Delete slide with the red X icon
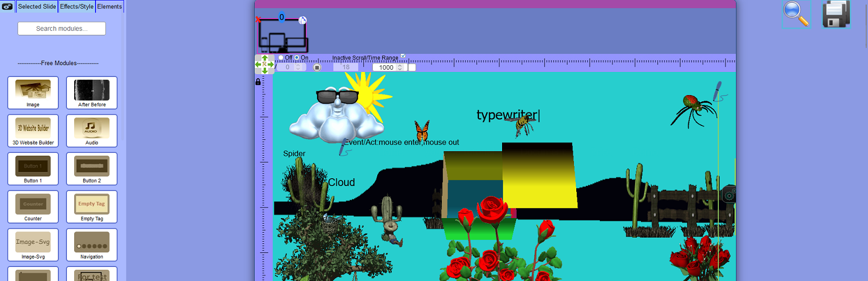Image resolution: width=868 pixels, height=281 pixels. click(x=258, y=20)
